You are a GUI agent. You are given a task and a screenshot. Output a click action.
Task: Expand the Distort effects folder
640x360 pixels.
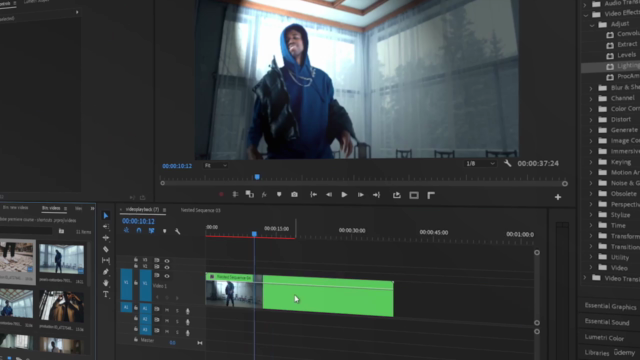591,120
